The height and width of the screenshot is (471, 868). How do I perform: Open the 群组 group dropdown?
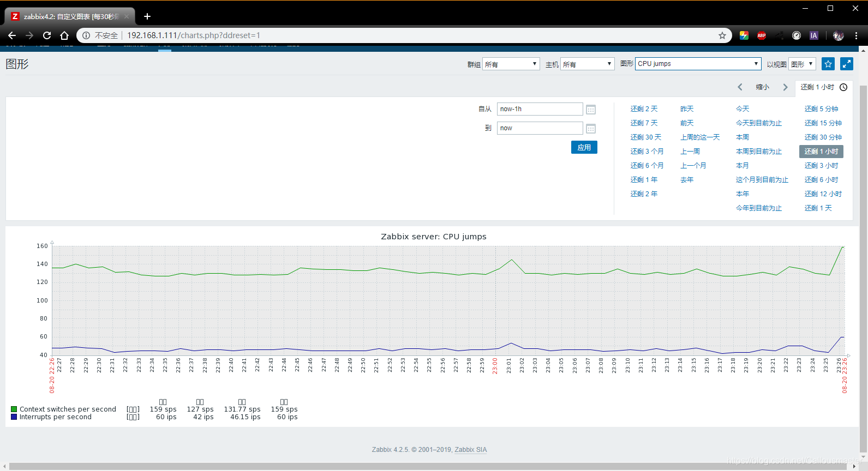coord(511,64)
